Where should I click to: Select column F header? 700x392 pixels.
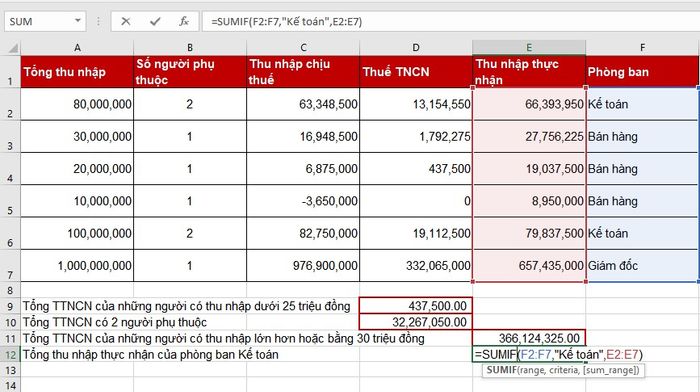642,47
